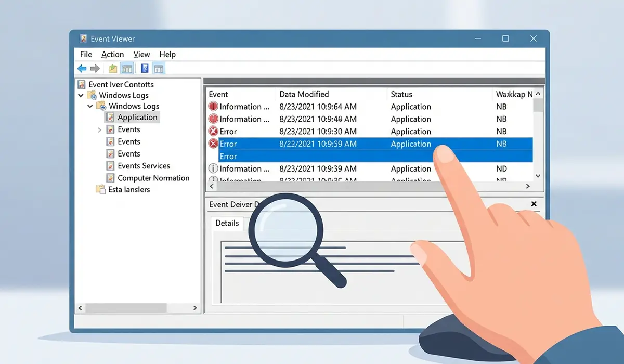The height and width of the screenshot is (364, 624).
Task: Click the NB value in the 10:9:30 AM row
Action: tap(501, 132)
